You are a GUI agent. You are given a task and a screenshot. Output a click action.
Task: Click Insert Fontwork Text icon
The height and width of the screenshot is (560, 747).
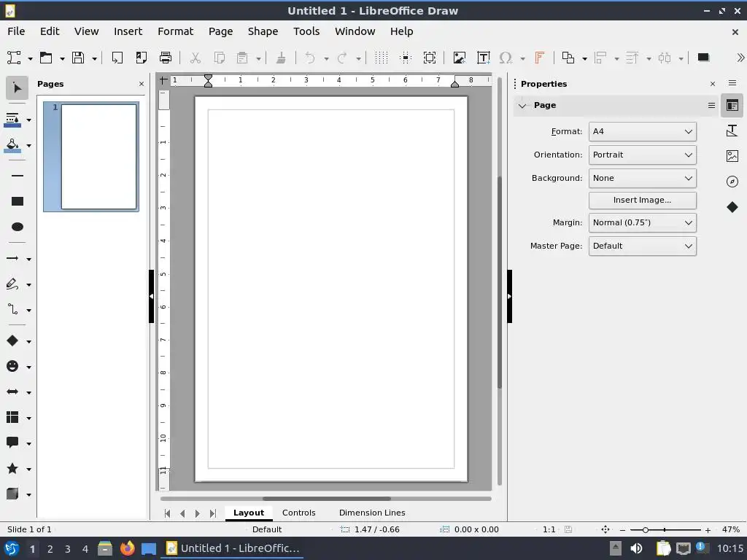pos(540,58)
